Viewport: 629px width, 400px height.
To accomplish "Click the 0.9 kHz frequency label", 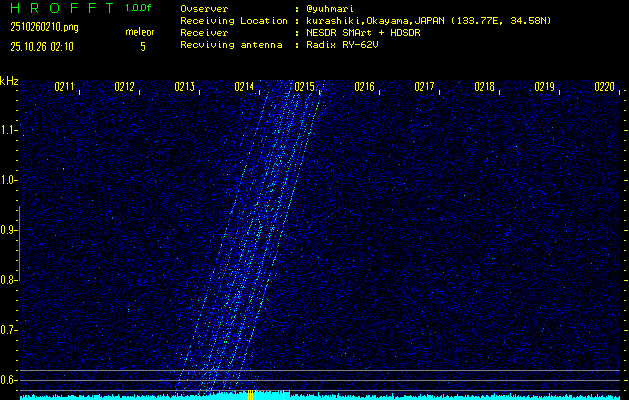I will (x=9, y=230).
